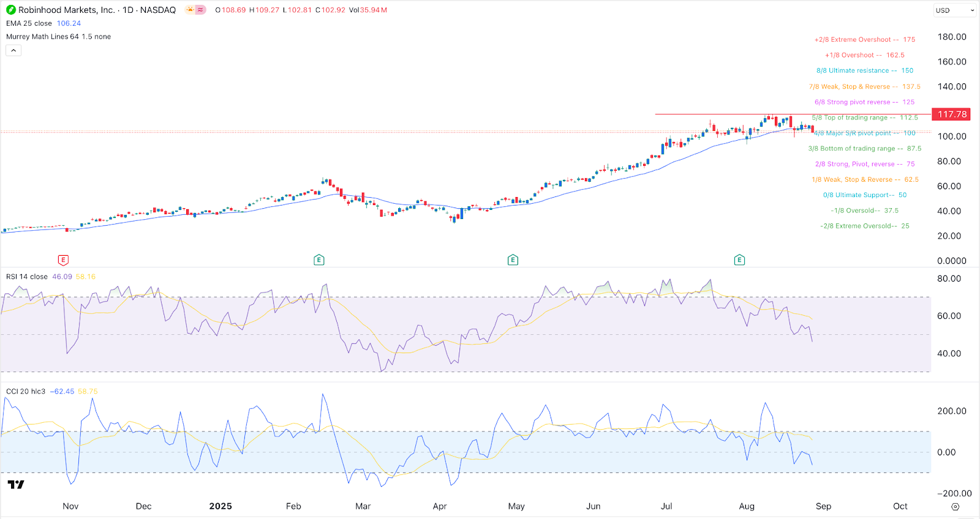
Task: Select the Murrey Math Lines indicator legend
Action: [x=58, y=37]
